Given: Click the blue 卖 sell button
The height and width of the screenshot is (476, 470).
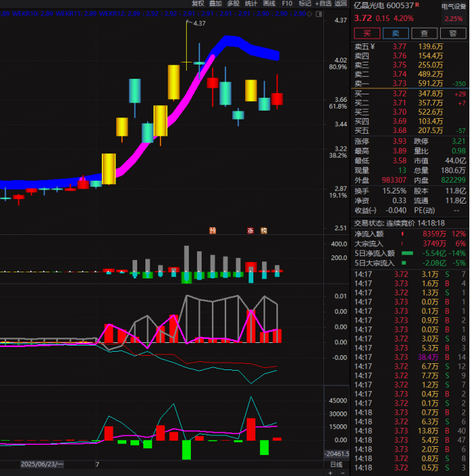Looking at the screenshot, I should (395, 33).
